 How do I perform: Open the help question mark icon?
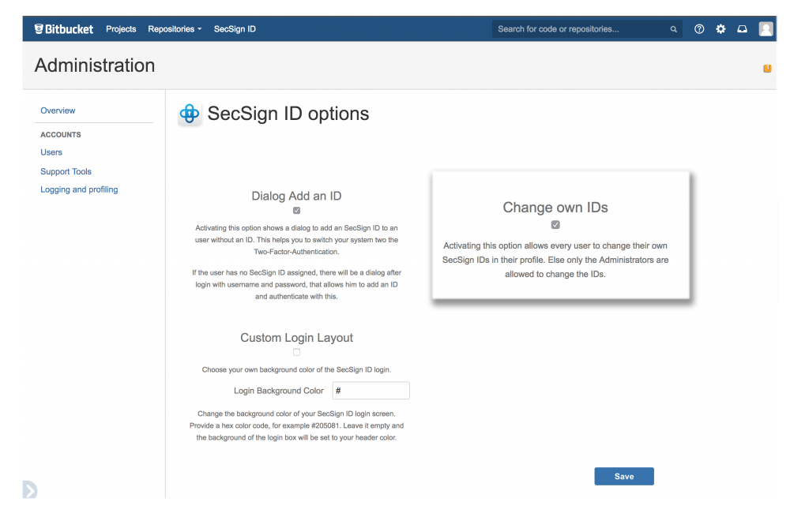coord(698,28)
